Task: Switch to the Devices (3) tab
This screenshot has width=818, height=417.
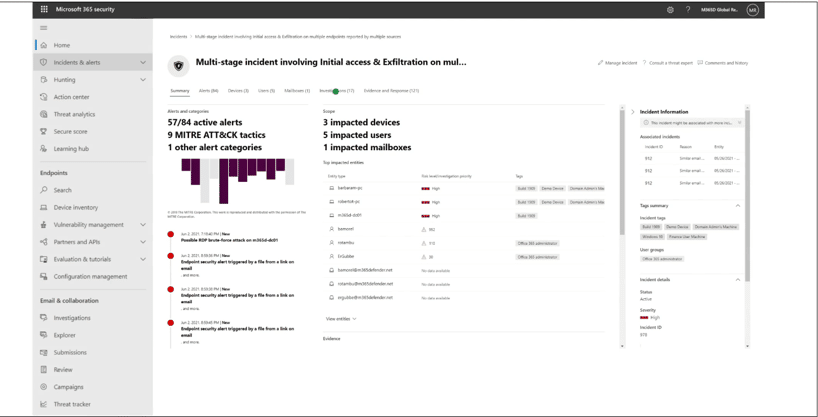Action: (x=238, y=91)
